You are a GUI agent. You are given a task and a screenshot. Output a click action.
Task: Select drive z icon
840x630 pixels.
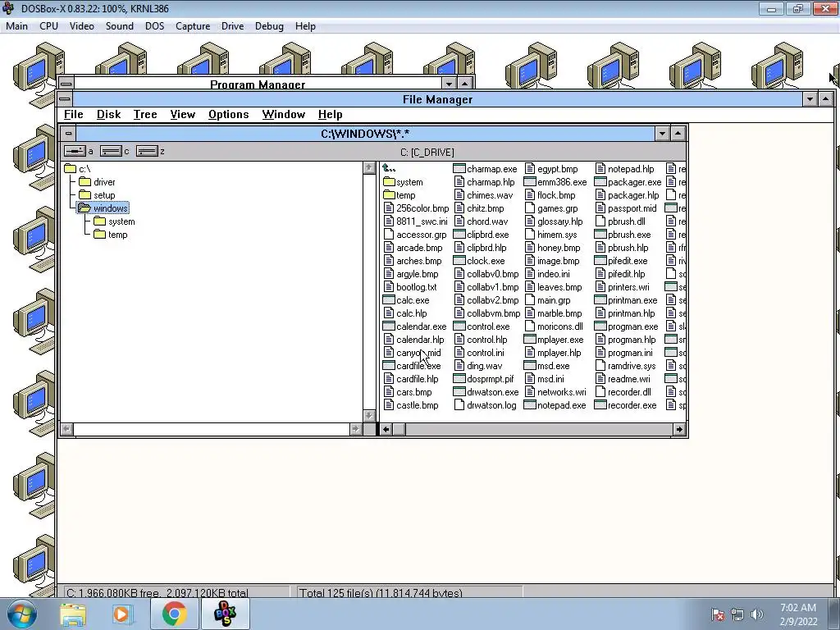(147, 152)
